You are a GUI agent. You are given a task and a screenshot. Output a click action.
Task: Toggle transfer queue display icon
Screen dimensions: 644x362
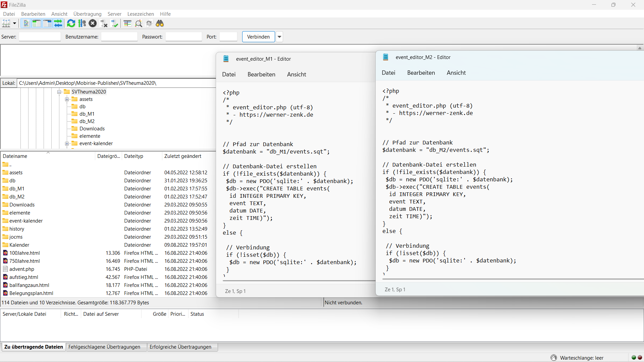[58, 23]
